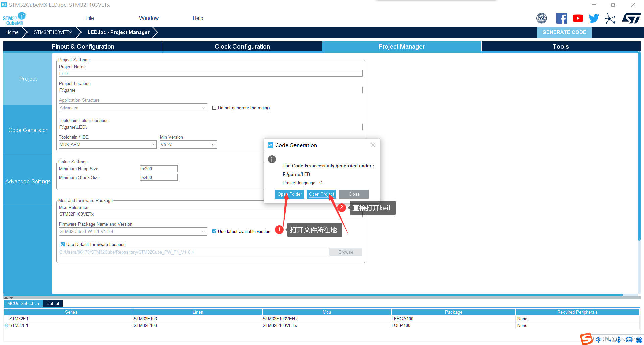
Task: Click the Mcu column header
Action: pyautogui.click(x=327, y=312)
